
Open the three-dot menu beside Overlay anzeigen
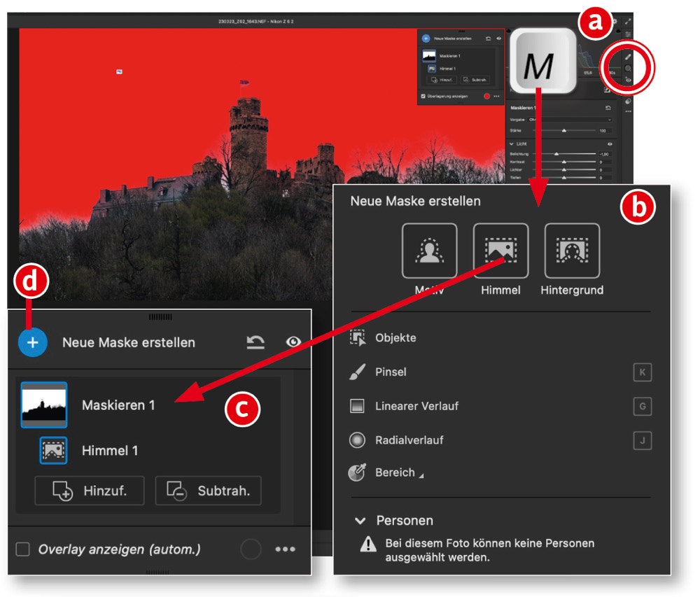coord(286,549)
